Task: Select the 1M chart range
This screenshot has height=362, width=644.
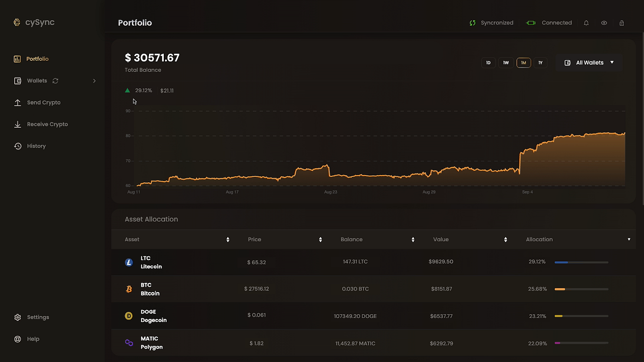Action: tap(523, 62)
